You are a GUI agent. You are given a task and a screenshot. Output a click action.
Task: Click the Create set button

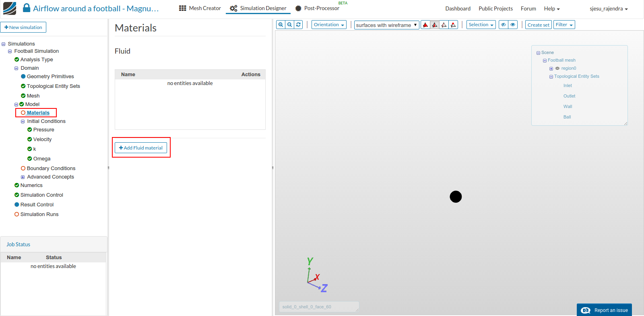pyautogui.click(x=538, y=25)
